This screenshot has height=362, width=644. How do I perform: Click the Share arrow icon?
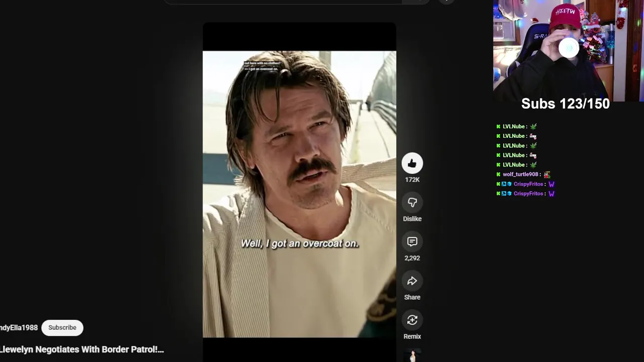click(412, 281)
